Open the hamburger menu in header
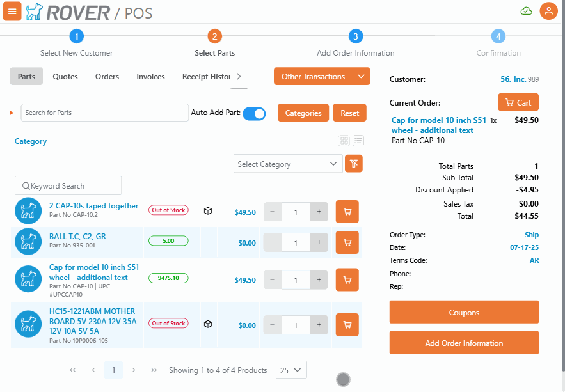The height and width of the screenshot is (392, 565). 12,11
